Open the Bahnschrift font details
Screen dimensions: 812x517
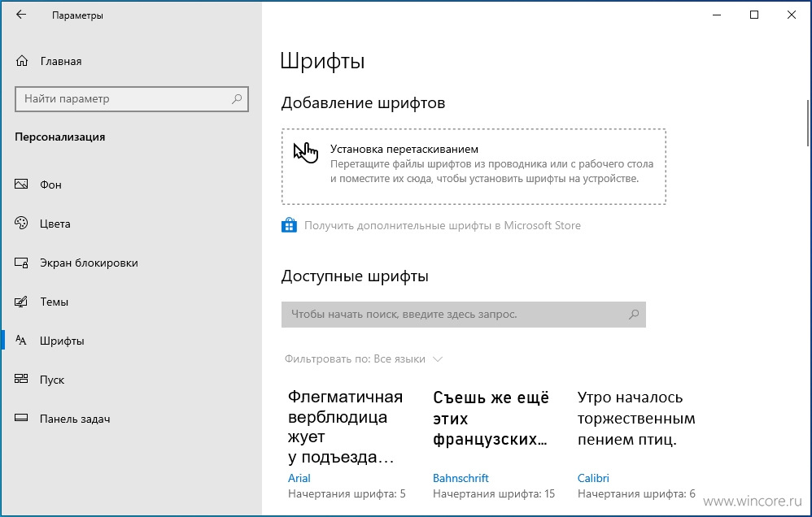coord(461,478)
